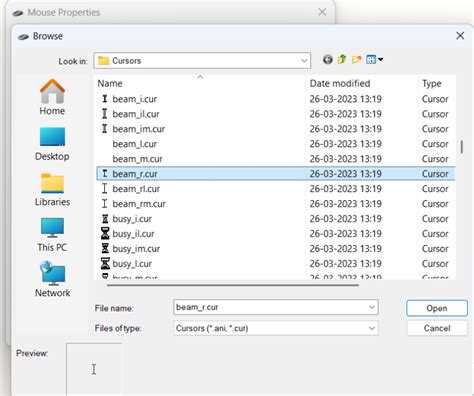Click date modified of beam_i.cur
The width and height of the screenshot is (474, 396).
tap(346, 99)
